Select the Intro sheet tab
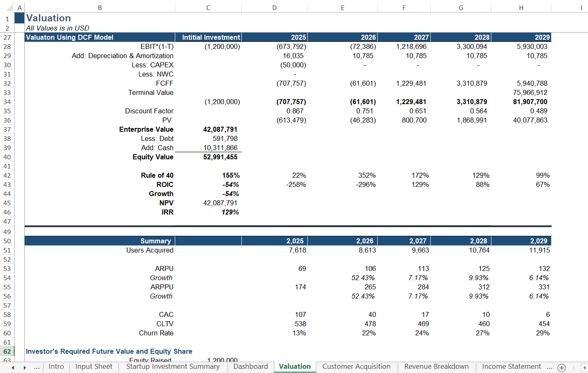This screenshot has width=588, height=373. click(x=56, y=367)
